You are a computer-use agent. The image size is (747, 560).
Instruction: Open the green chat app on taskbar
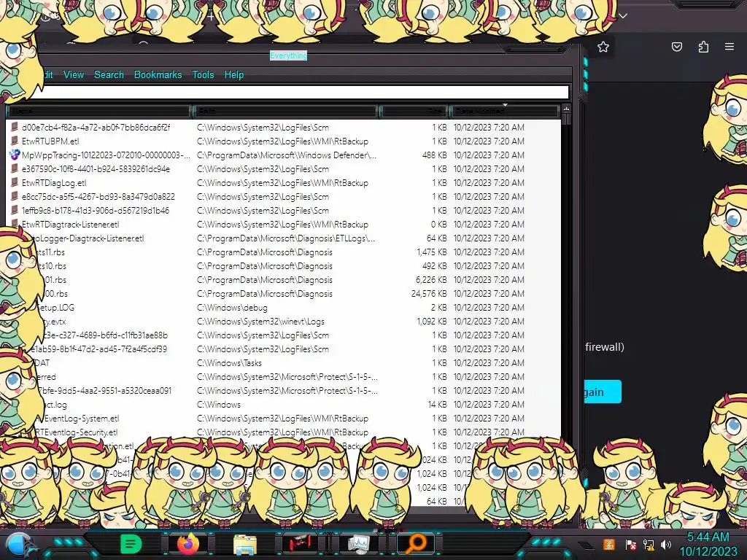coord(131,544)
